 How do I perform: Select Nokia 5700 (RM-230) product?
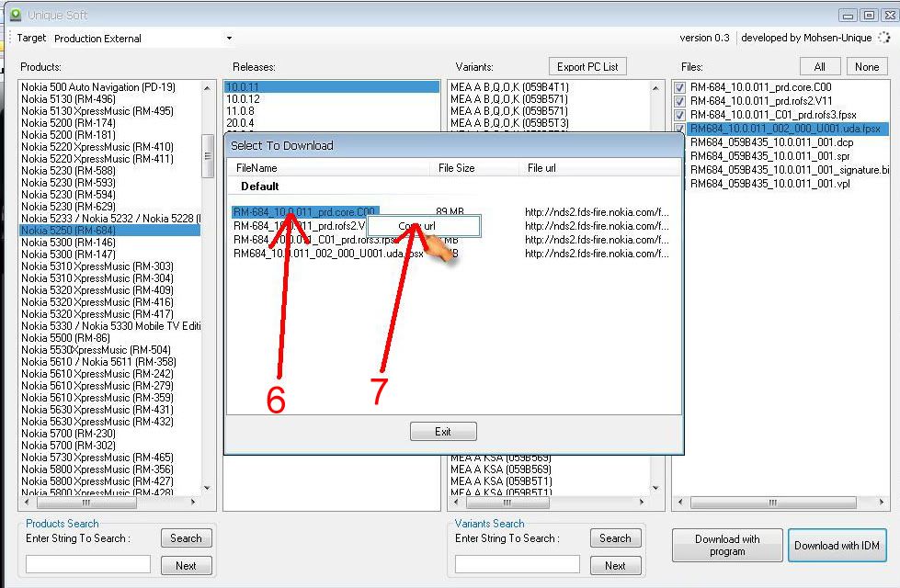(68, 434)
